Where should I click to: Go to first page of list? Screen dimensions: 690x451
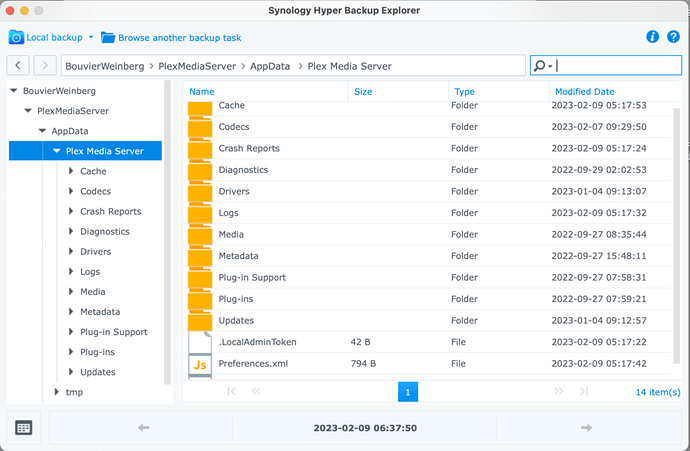point(231,392)
